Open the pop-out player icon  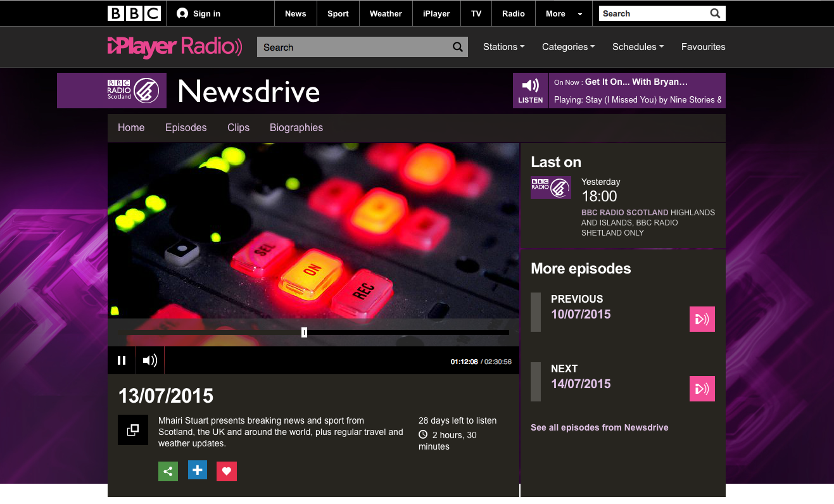(133, 430)
